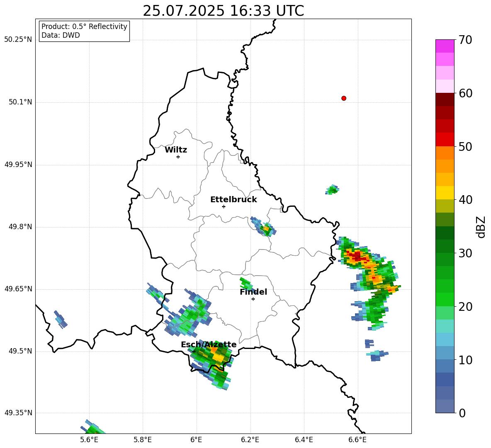
Task: Click the 20 tick label on colorbar
Action: click(x=465, y=307)
